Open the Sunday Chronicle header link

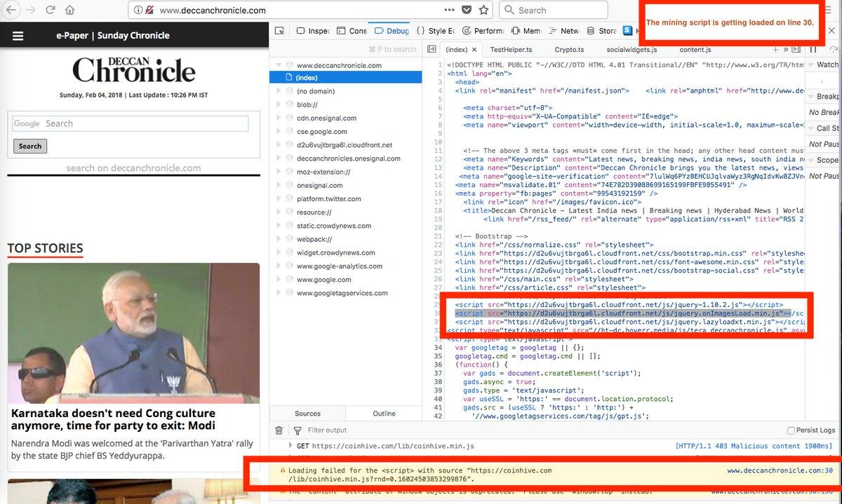point(133,36)
